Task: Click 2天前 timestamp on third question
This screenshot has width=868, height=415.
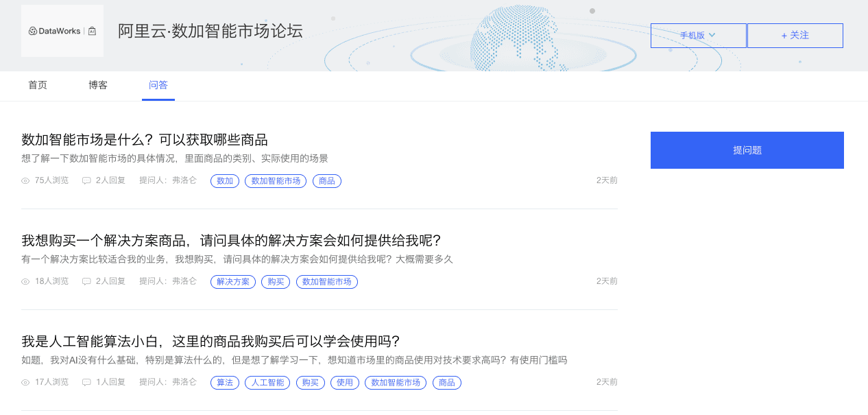Action: click(x=607, y=382)
